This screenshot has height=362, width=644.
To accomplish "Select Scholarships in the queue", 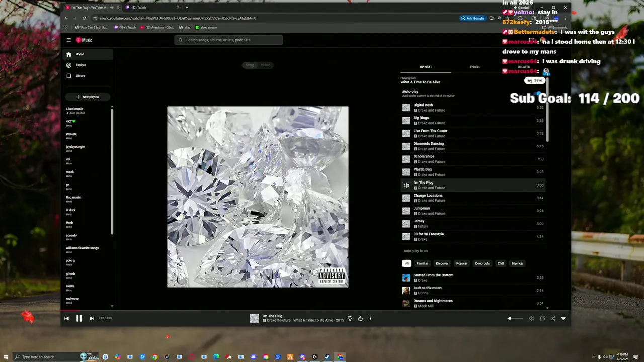I will pyautogui.click(x=473, y=159).
